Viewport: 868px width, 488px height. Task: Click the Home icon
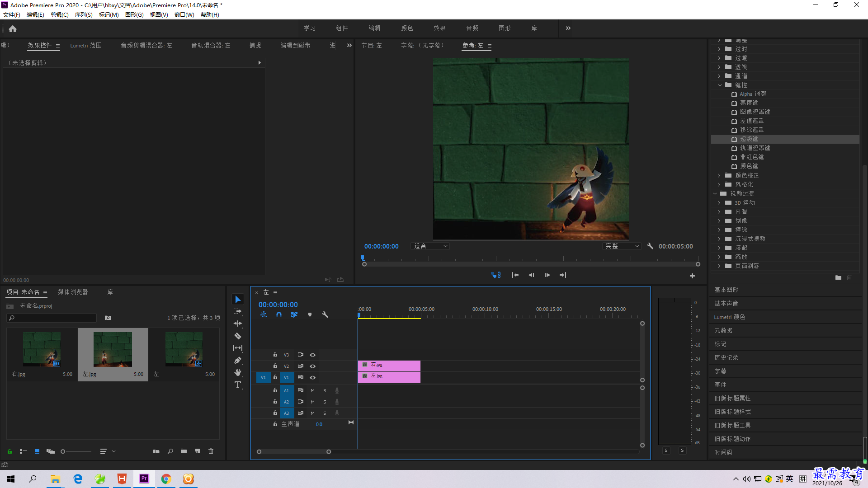[13, 28]
